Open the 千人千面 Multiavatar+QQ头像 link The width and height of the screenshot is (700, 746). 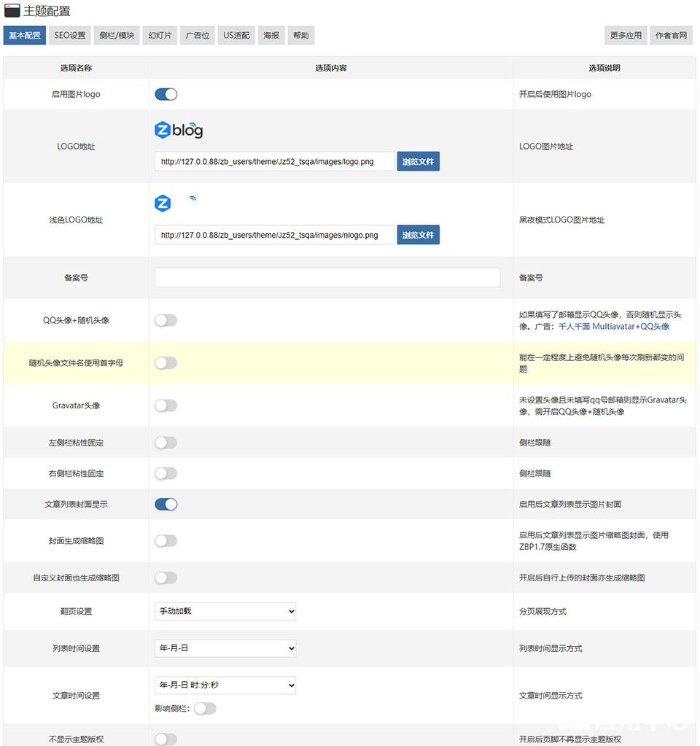[613, 327]
